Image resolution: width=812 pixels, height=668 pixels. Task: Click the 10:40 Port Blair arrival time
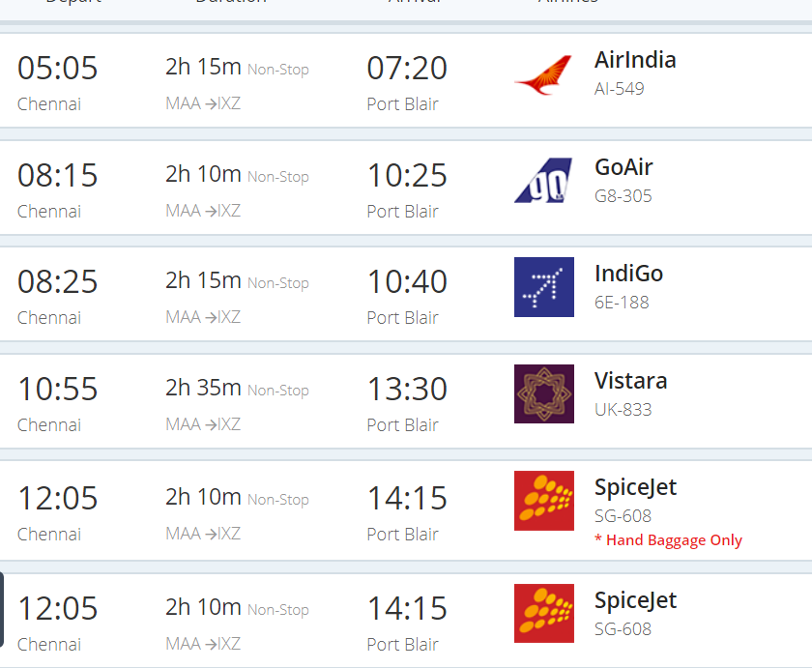point(407,282)
